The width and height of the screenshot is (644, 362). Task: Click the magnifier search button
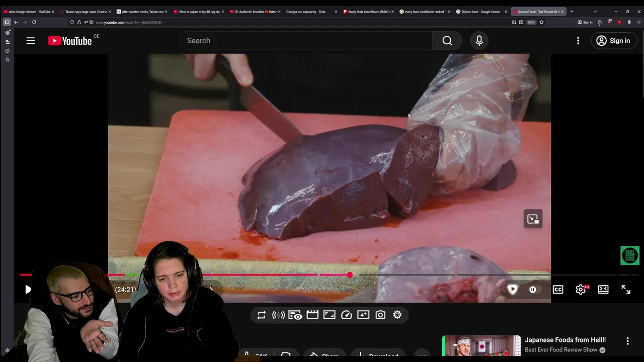447,41
